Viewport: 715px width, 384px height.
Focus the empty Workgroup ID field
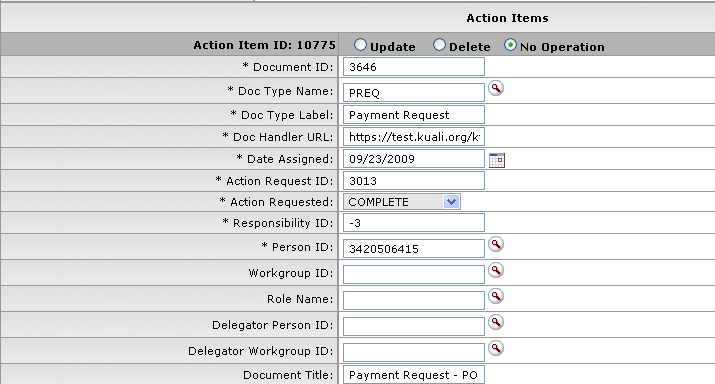414,275
